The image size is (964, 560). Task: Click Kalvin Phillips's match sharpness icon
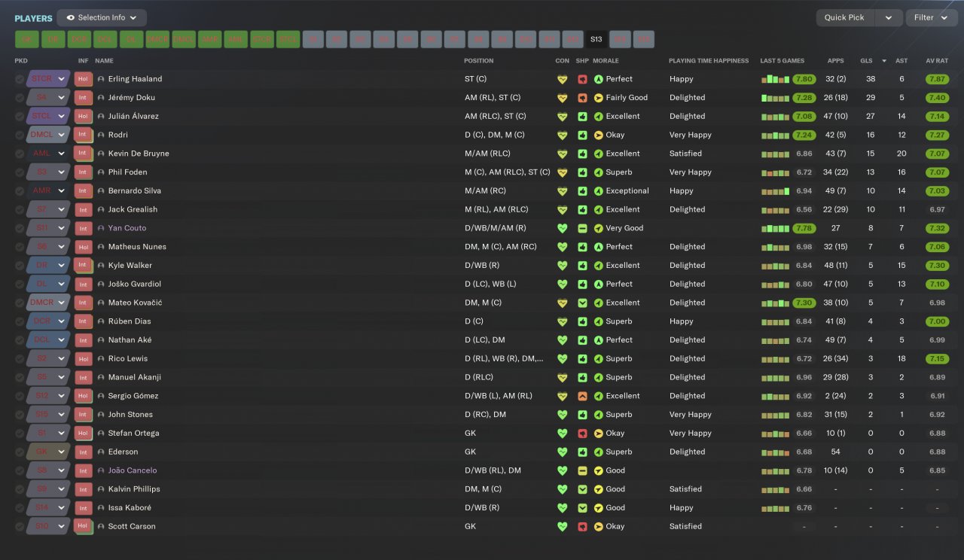pos(582,489)
